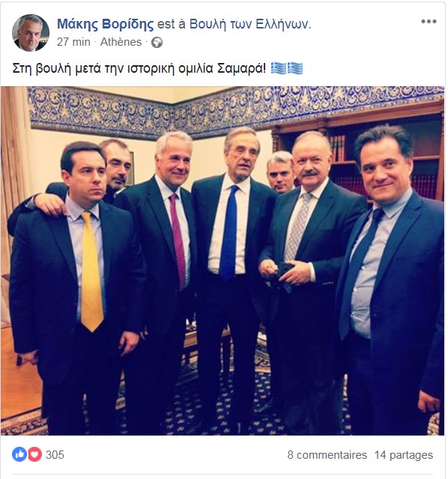Click the yellow tie in the photo
Screen dimensions: 448x479
(91, 271)
